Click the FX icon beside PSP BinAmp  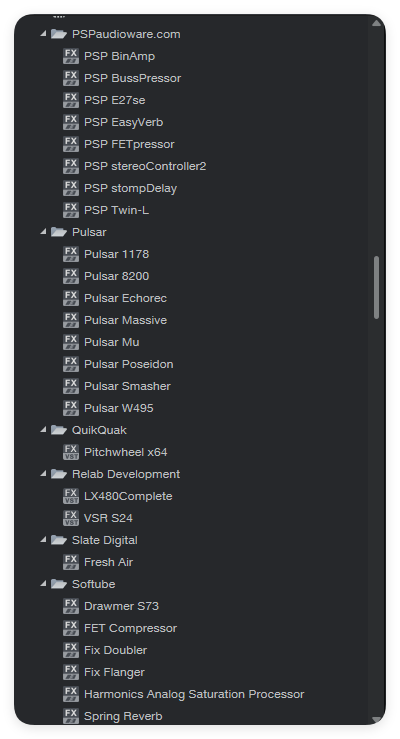tap(71, 56)
